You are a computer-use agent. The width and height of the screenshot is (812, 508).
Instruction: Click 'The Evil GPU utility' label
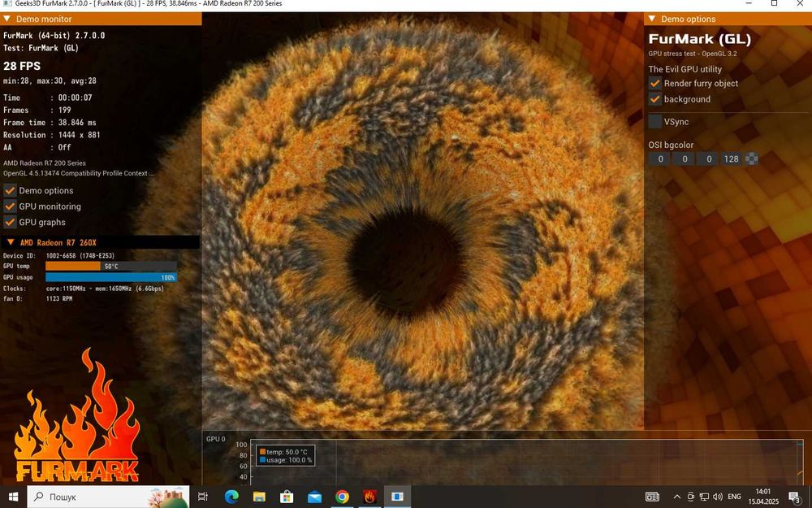tap(685, 69)
